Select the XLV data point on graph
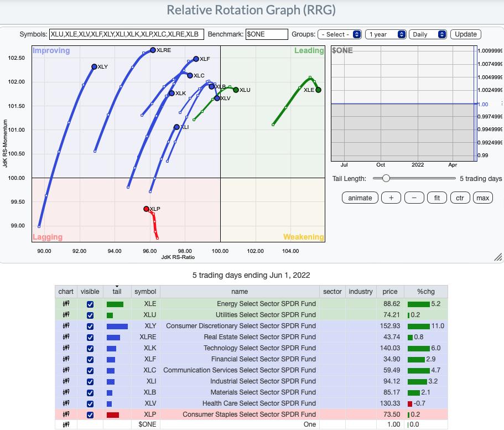 coord(217,98)
